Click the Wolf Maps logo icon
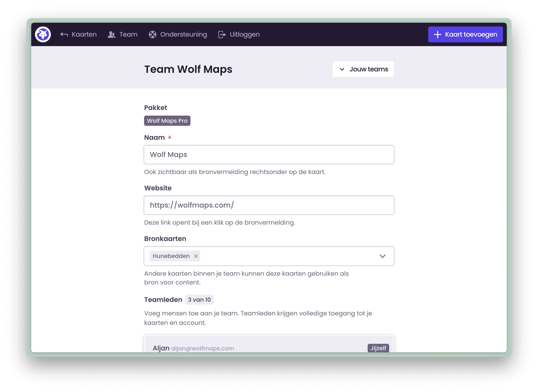This screenshot has height=392, width=538. pos(43,34)
